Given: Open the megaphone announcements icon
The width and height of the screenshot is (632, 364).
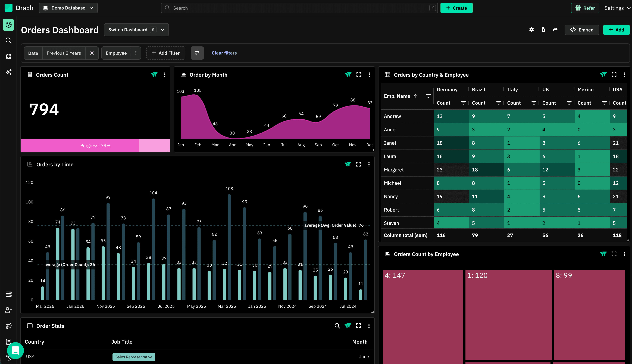Looking at the screenshot, I should [x=8, y=326].
